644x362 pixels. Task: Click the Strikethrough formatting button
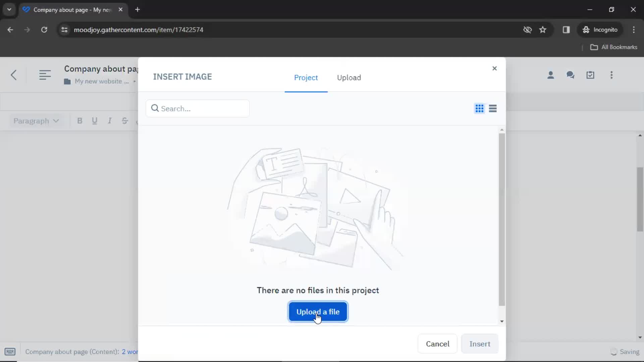124,121
